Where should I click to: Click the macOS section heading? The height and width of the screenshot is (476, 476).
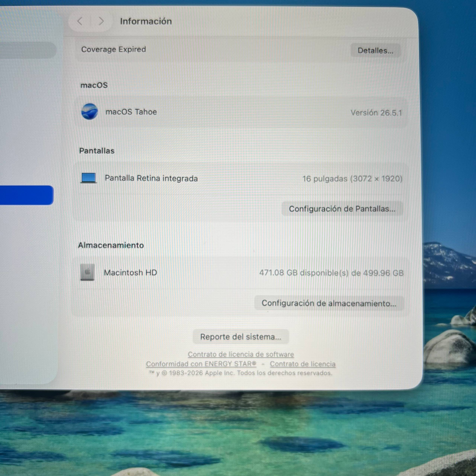(94, 85)
